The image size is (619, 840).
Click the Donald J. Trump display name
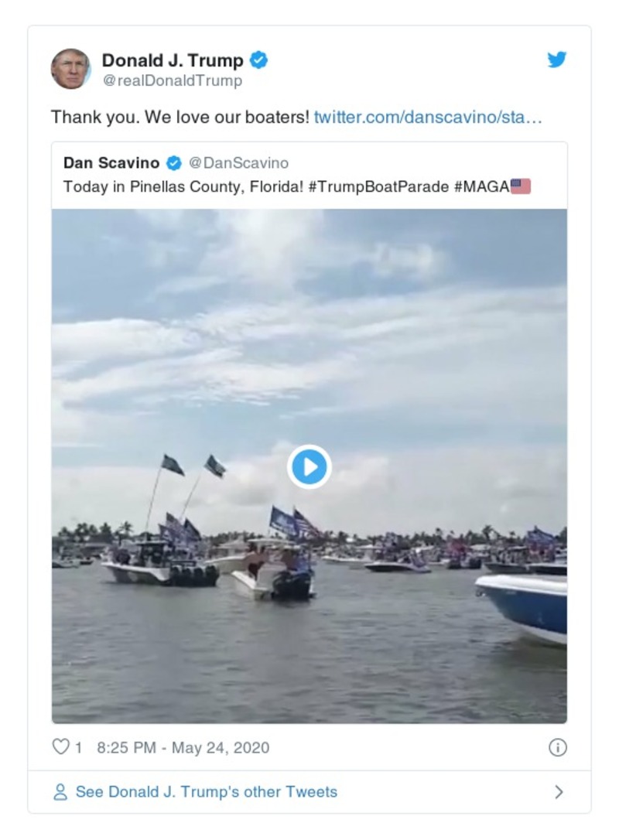(172, 60)
